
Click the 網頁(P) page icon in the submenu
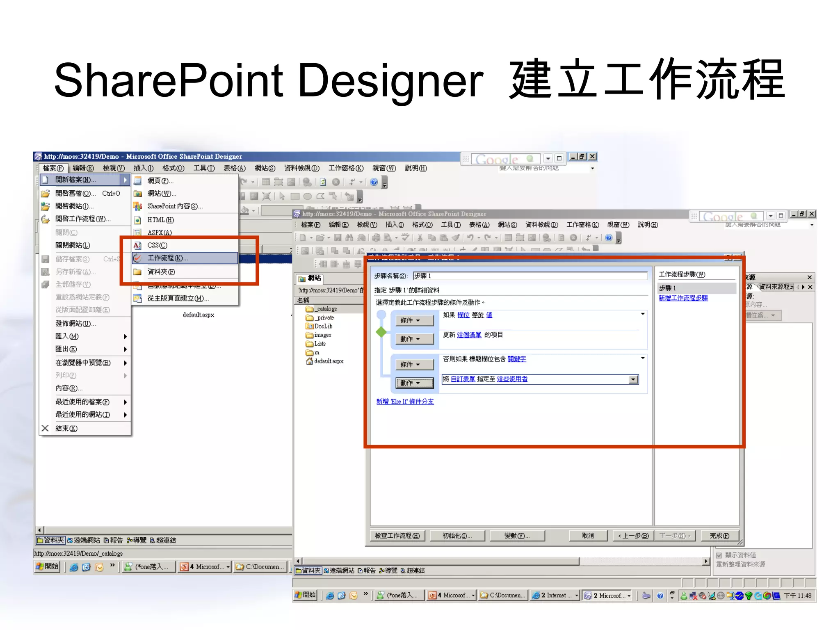click(137, 180)
